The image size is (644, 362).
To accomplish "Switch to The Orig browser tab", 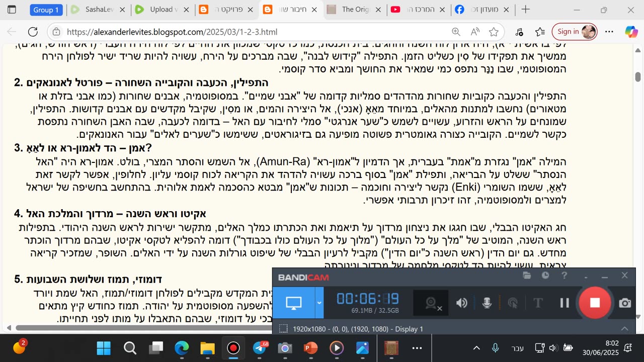I will [355, 10].
